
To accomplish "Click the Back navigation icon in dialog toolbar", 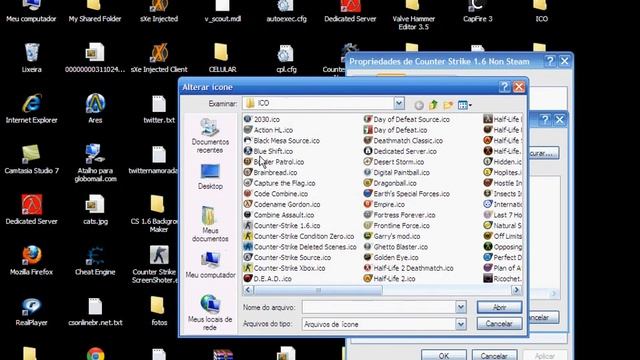I will tap(419, 105).
